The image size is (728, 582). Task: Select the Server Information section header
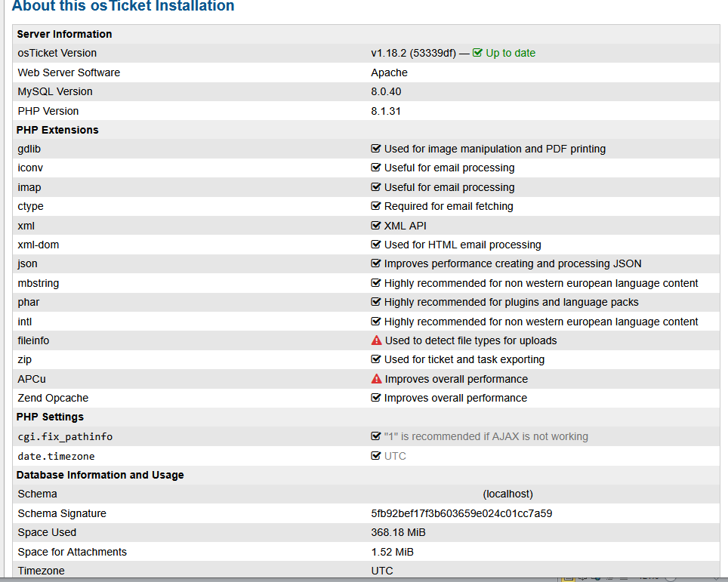point(64,34)
